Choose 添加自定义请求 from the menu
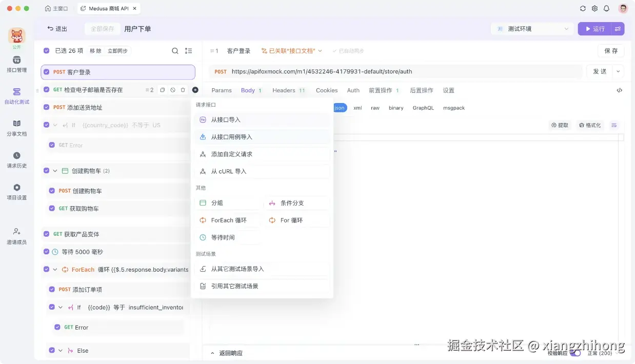 click(262, 154)
